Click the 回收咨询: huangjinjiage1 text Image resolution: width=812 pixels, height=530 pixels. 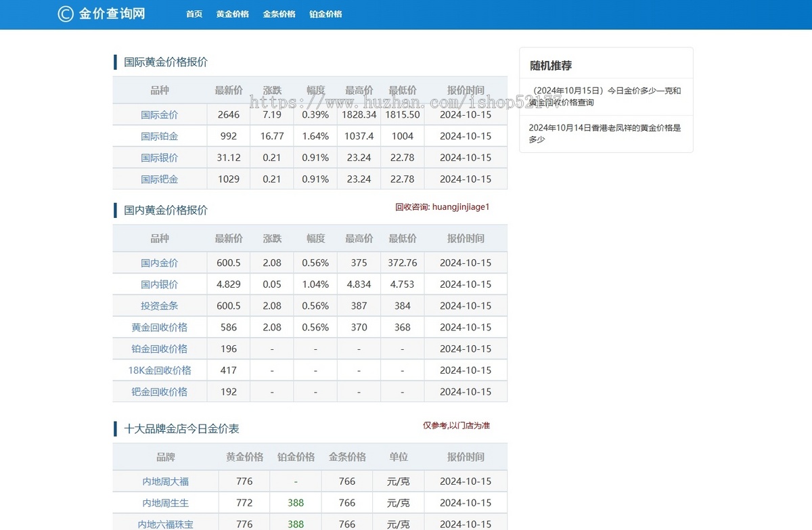(443, 207)
